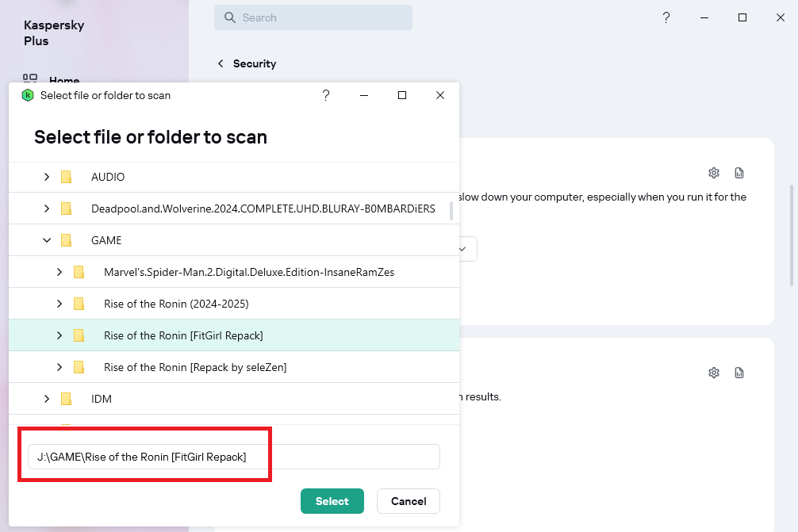
Task: Expand Rise of the Ronin (2024-2025)
Action: (59, 304)
